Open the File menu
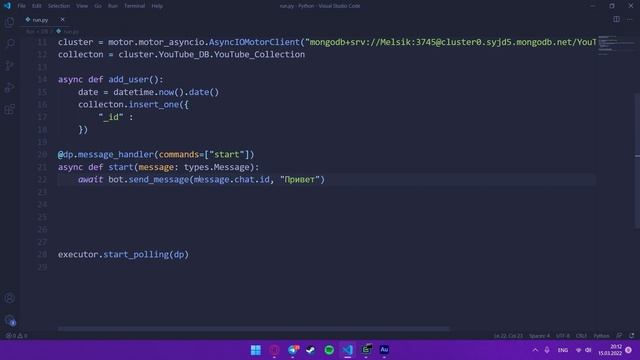Viewport: 640px width, 360px height. (x=21, y=6)
